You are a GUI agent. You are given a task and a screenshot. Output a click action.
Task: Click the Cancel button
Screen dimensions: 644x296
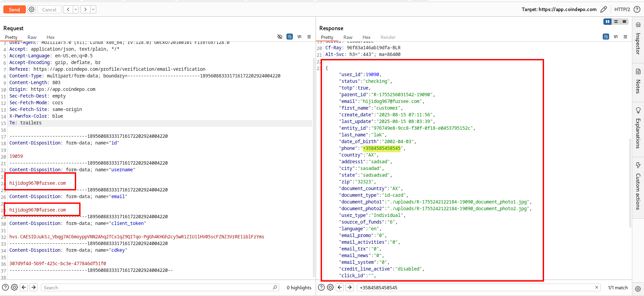(49, 9)
